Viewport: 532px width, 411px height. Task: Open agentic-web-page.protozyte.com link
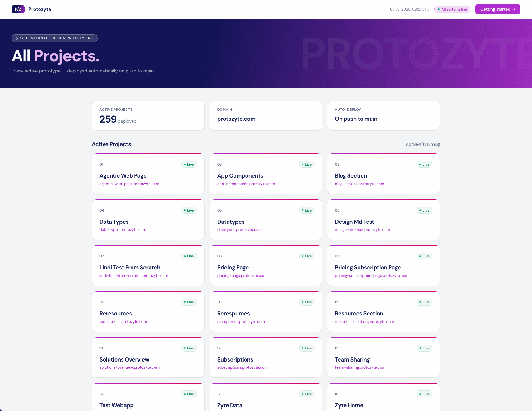(129, 184)
